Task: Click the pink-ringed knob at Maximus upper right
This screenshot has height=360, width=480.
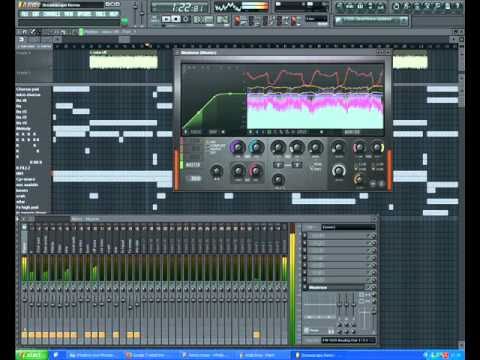Action: 359,147
